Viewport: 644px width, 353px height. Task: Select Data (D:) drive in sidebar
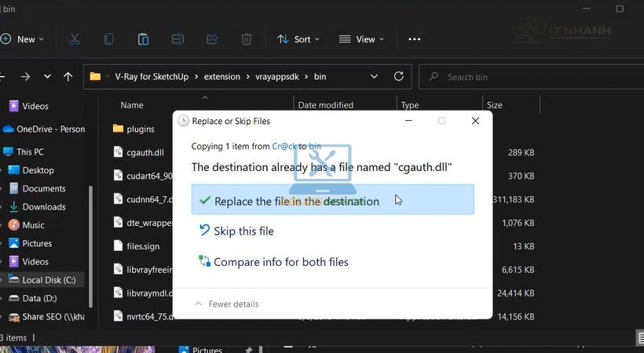tap(33, 298)
